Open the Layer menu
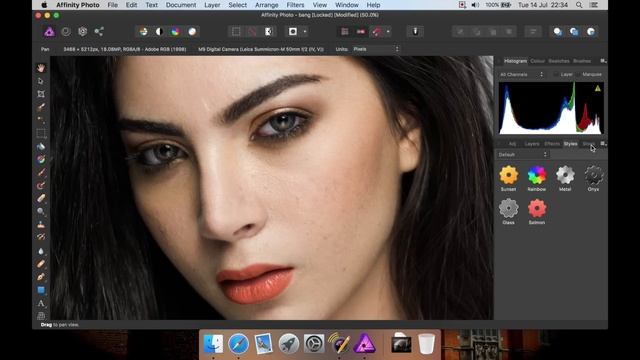Viewport: 640px width, 360px height. pos(212,5)
